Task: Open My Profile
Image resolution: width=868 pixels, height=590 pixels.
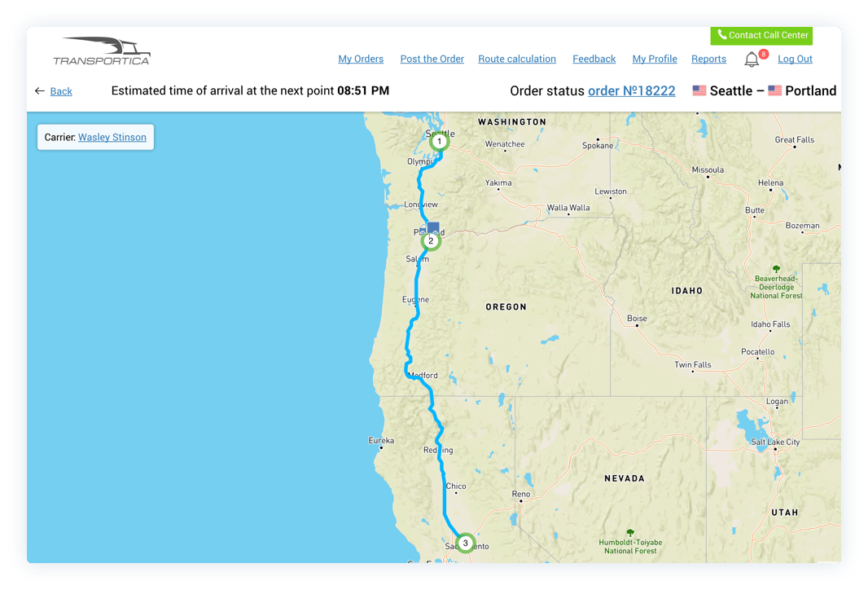Action: click(x=655, y=59)
